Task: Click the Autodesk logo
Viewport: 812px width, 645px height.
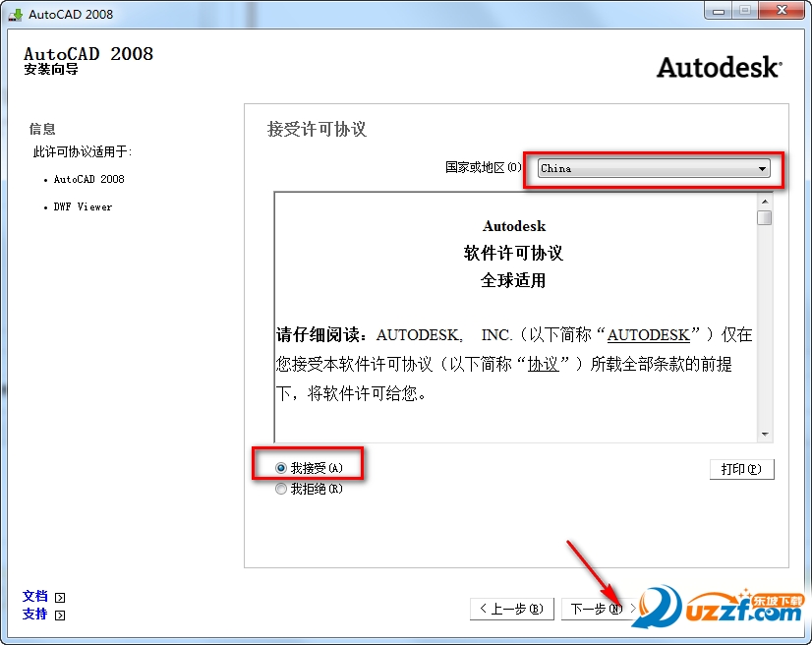Action: click(719, 68)
